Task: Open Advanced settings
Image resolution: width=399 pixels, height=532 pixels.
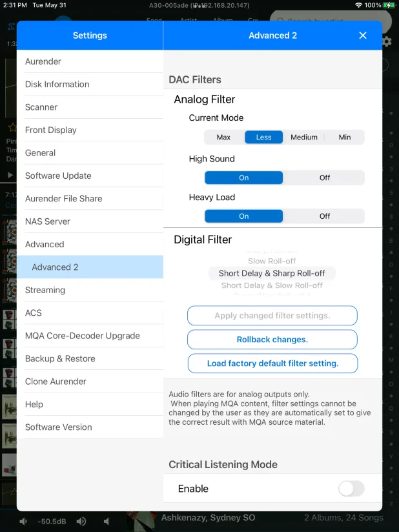Action: 90,244
